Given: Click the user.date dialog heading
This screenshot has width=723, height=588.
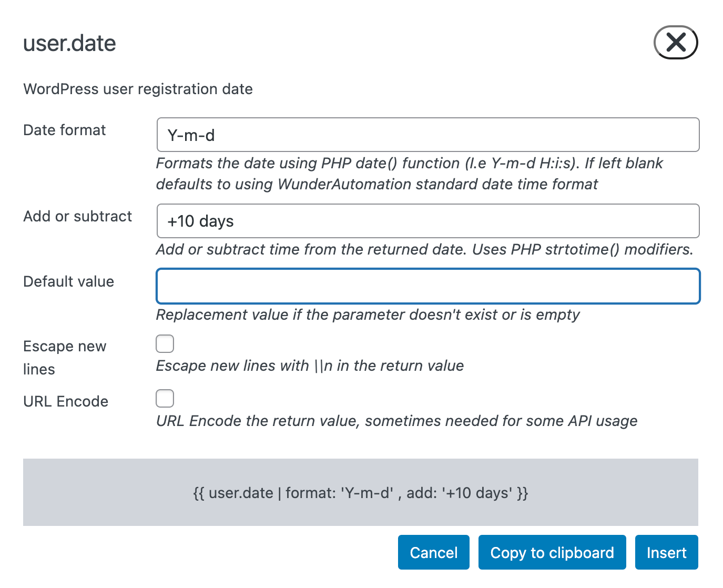Looking at the screenshot, I should (69, 43).
